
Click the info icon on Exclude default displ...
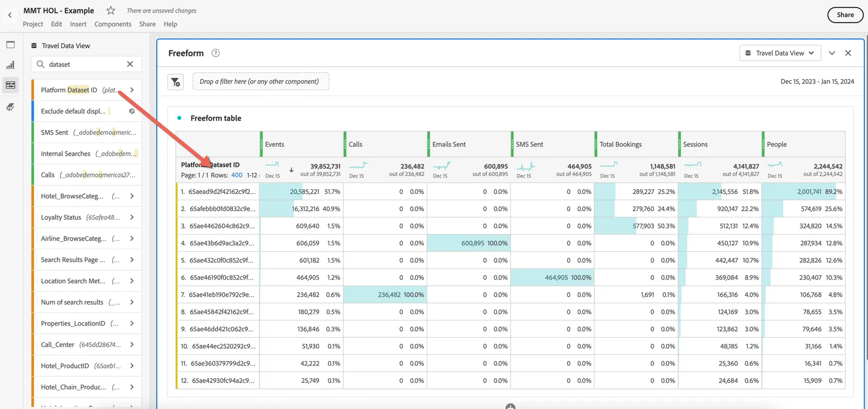[132, 111]
